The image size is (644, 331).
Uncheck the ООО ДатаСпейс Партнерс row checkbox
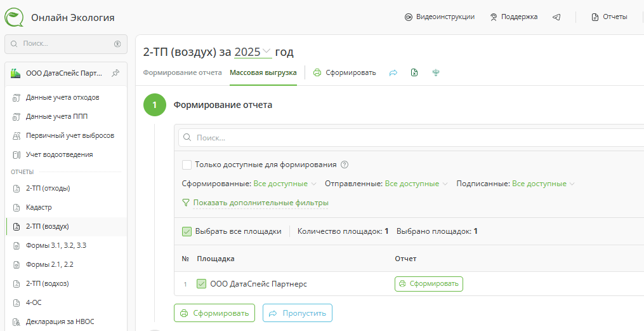(x=202, y=284)
